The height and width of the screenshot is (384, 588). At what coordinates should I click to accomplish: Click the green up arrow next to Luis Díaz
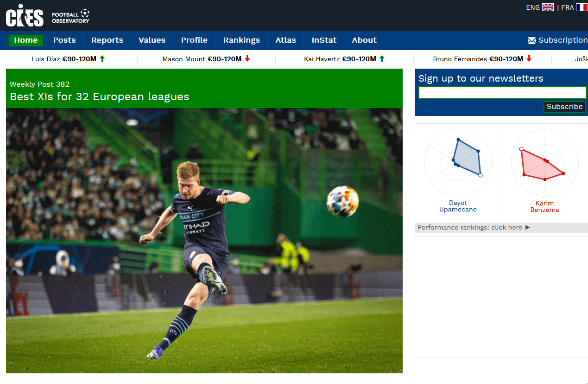pyautogui.click(x=102, y=59)
